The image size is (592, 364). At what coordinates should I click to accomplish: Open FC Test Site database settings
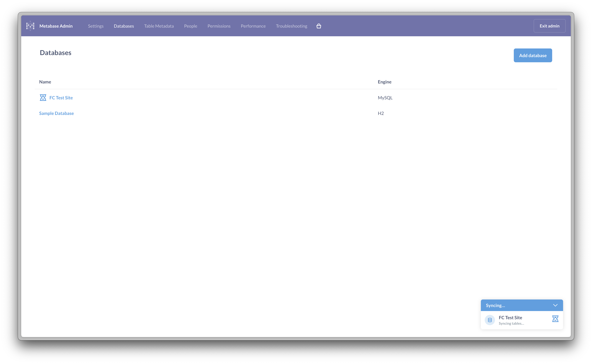pyautogui.click(x=61, y=98)
